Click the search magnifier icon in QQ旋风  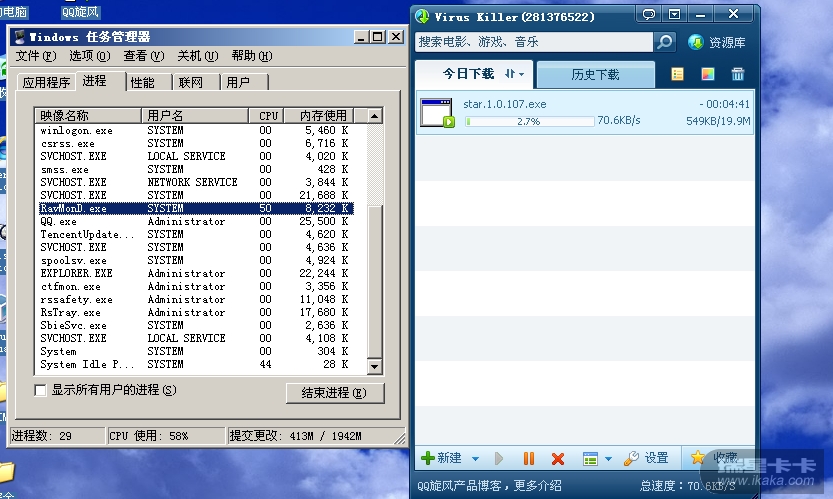(x=664, y=42)
